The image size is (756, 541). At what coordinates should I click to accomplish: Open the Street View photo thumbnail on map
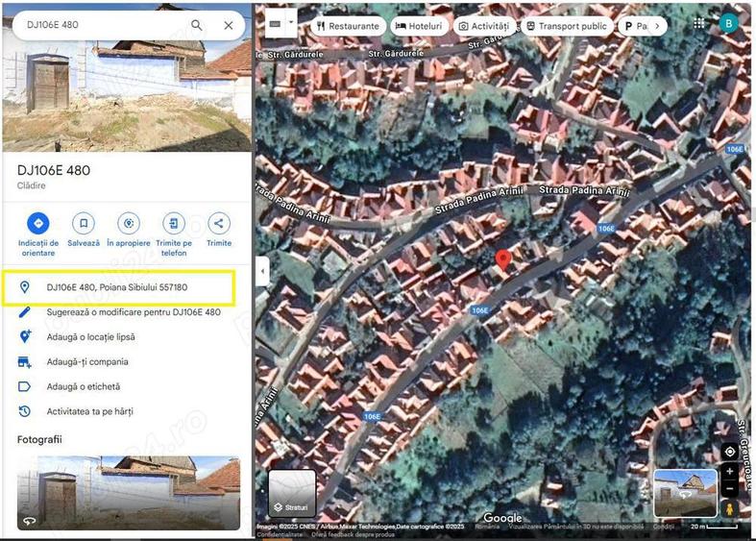(685, 493)
